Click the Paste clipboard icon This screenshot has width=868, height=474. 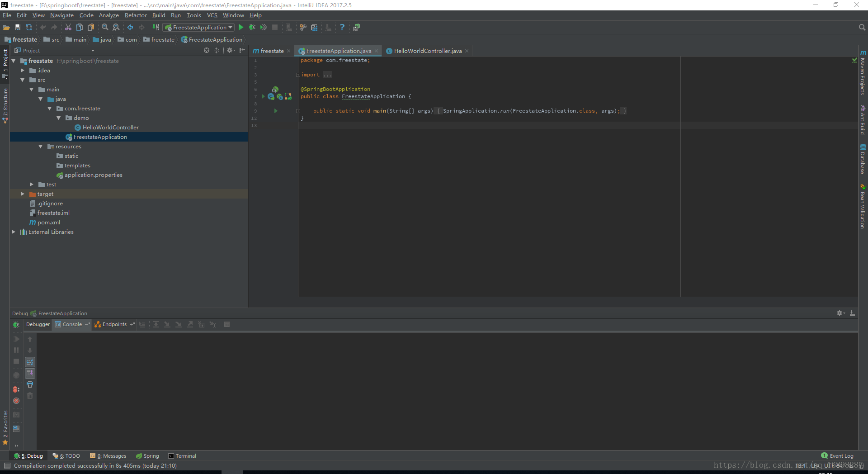pyautogui.click(x=91, y=28)
